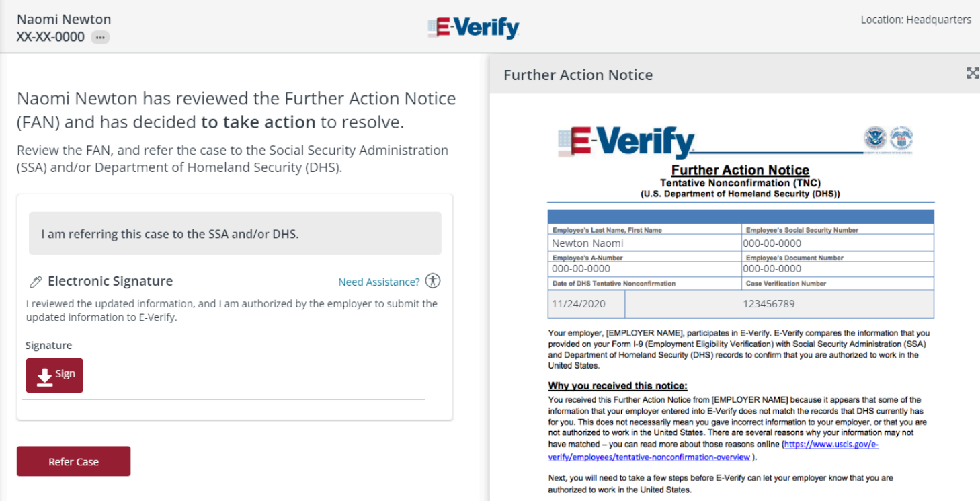Click the Location: Headquarters label
The height and width of the screenshot is (501, 980).
(915, 20)
